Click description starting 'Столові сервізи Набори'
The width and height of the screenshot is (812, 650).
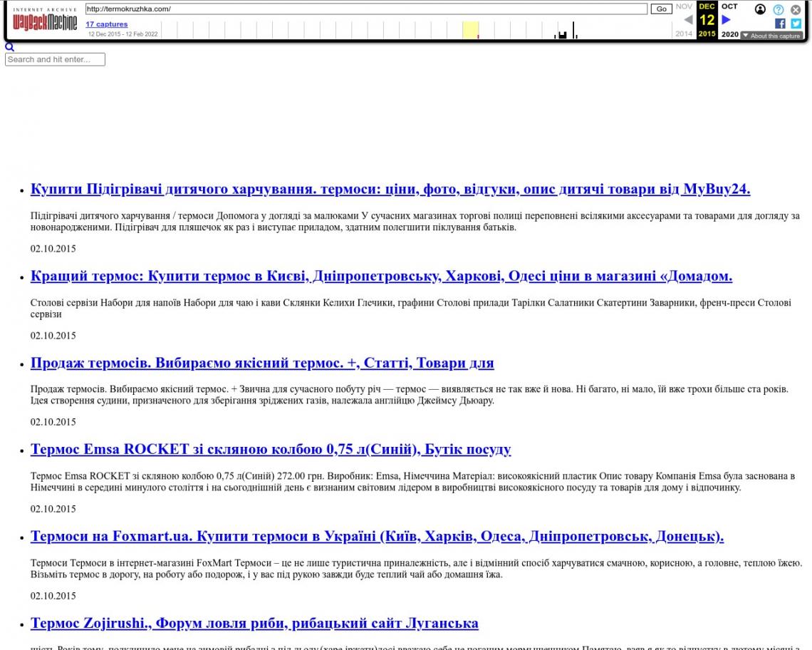click(x=411, y=309)
